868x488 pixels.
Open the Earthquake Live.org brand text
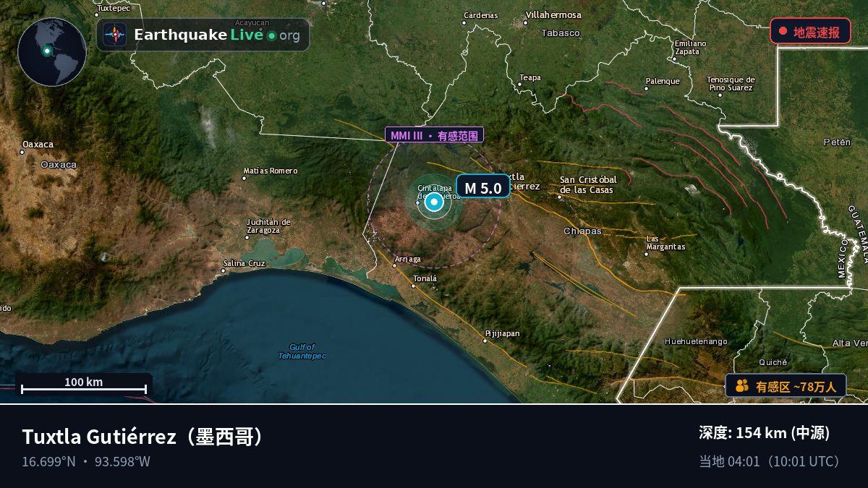pos(217,35)
